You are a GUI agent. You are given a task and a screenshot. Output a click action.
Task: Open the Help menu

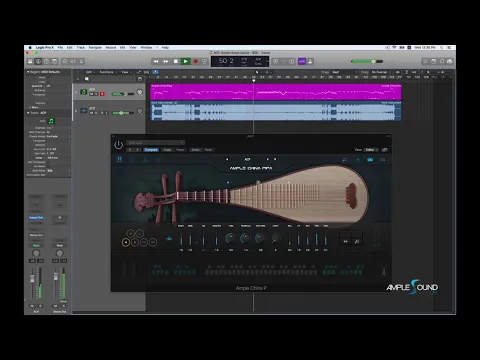click(x=165, y=48)
